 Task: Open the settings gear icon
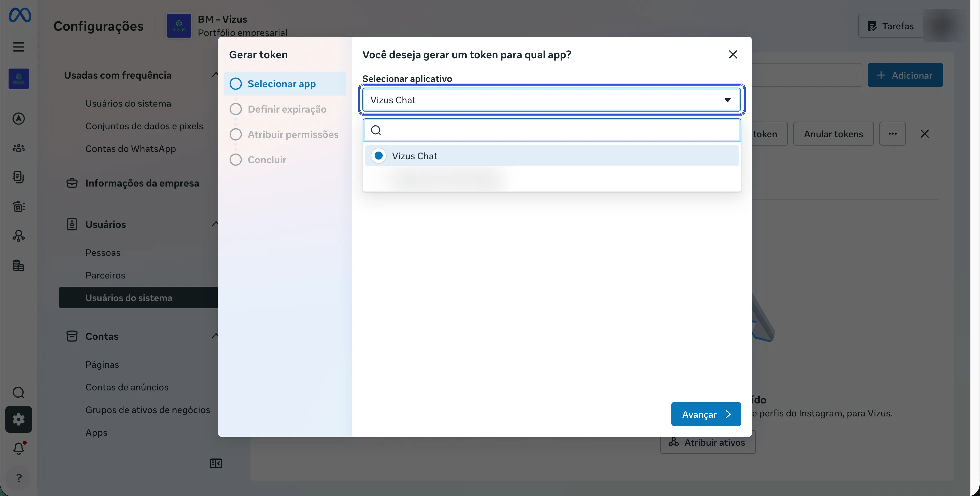(19, 419)
